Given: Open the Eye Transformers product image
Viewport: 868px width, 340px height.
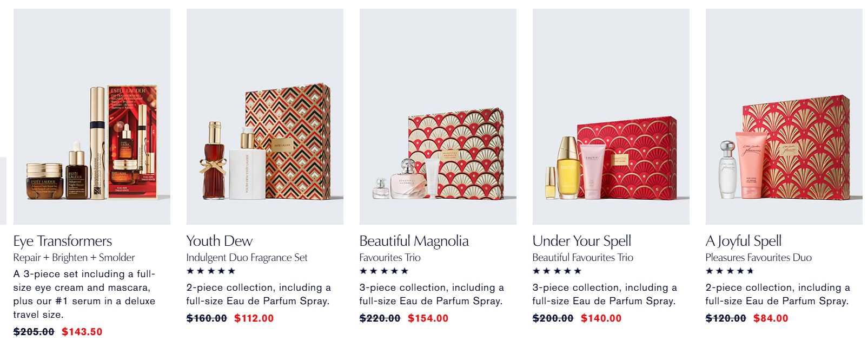Looking at the screenshot, I should coord(92,116).
